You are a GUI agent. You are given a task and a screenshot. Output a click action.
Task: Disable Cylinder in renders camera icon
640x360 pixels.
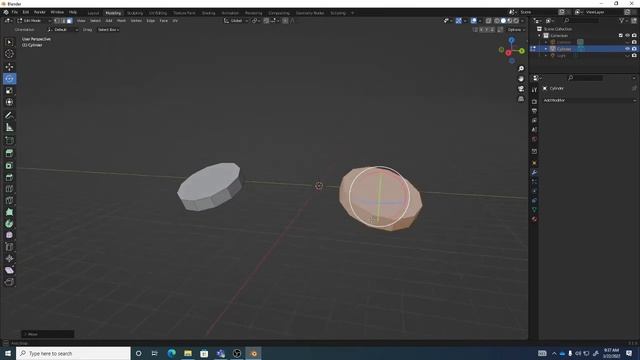(634, 49)
